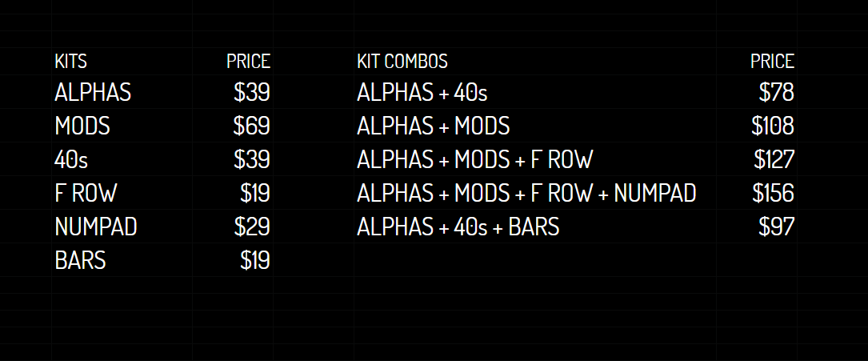Select the F ROW kit cell
The width and height of the screenshot is (868, 361).
[x=86, y=194]
